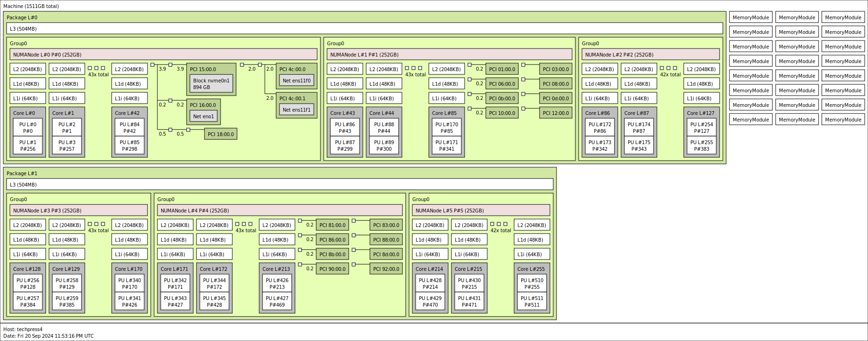The width and height of the screenshot is (868, 341).
Task: Click the Net ens11f0 interface box
Action: point(296,81)
